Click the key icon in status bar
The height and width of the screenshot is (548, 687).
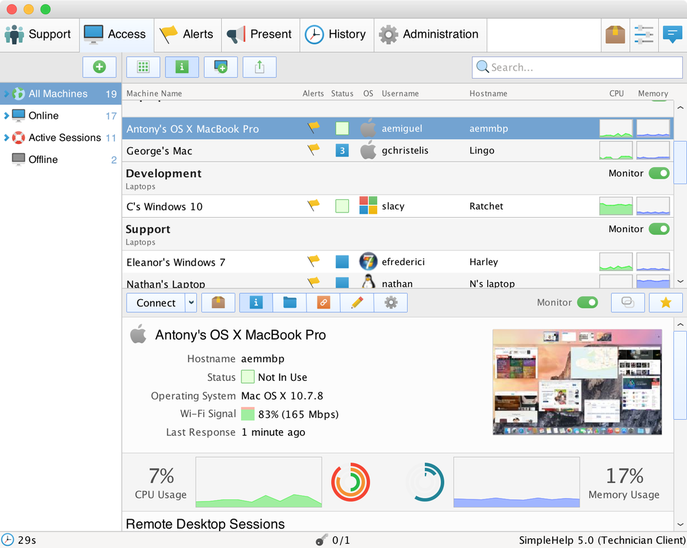pyautogui.click(x=322, y=540)
